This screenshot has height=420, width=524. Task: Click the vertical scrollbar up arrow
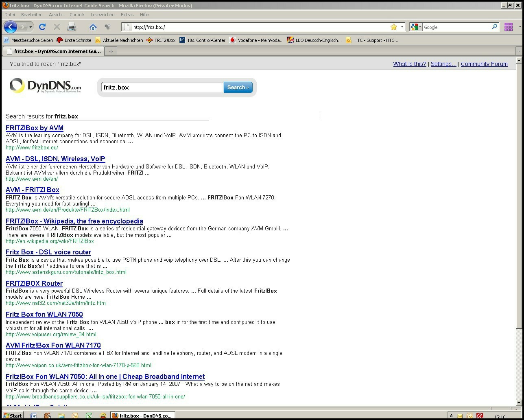[x=519, y=60]
